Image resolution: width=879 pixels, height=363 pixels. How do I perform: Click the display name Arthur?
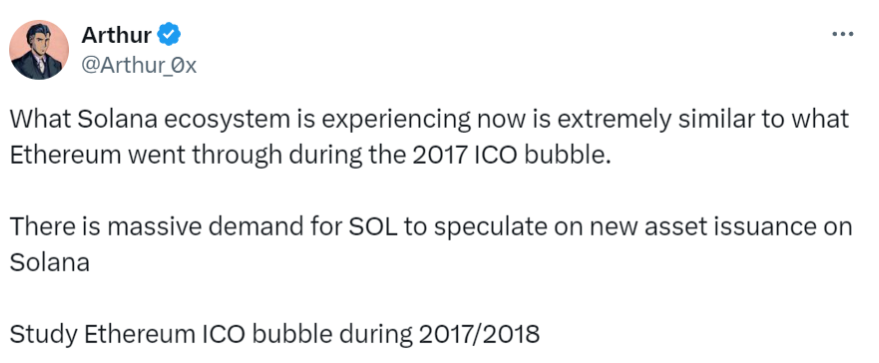[116, 35]
